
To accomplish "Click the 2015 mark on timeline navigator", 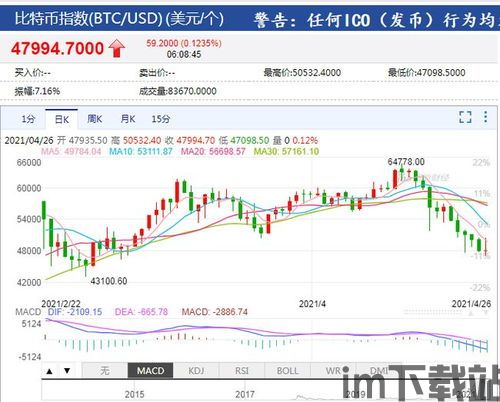I will click(x=135, y=394).
